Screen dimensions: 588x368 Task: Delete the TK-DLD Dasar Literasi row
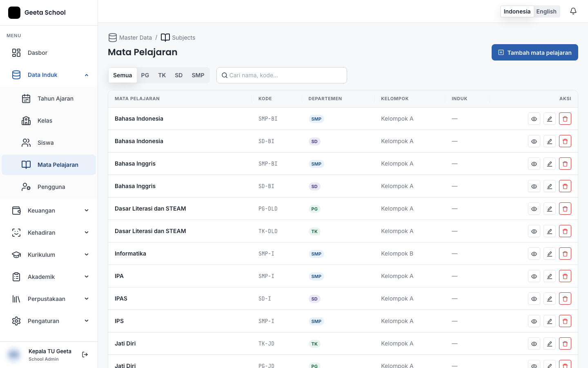click(565, 231)
